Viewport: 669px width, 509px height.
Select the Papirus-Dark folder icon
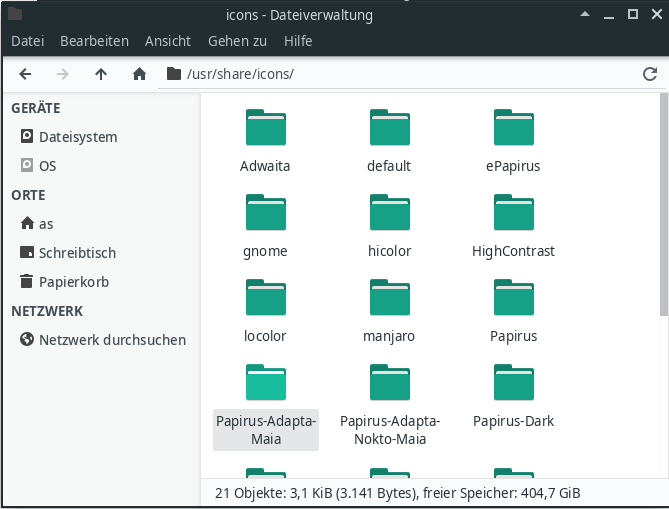pyautogui.click(x=514, y=382)
